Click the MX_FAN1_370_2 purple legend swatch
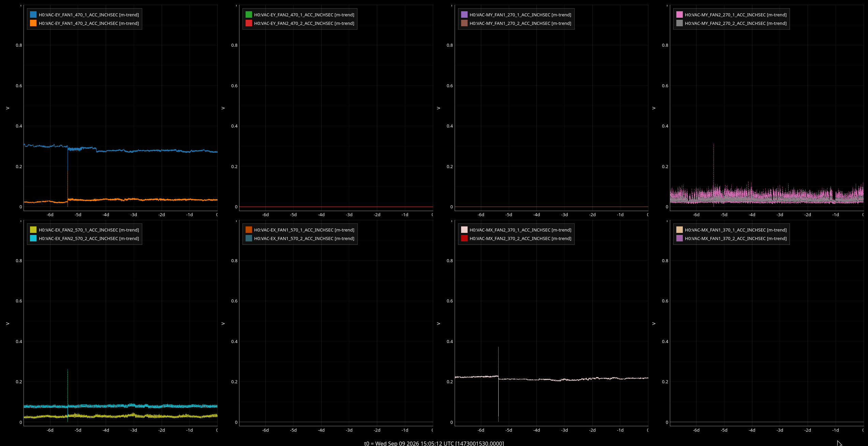 [x=679, y=238]
